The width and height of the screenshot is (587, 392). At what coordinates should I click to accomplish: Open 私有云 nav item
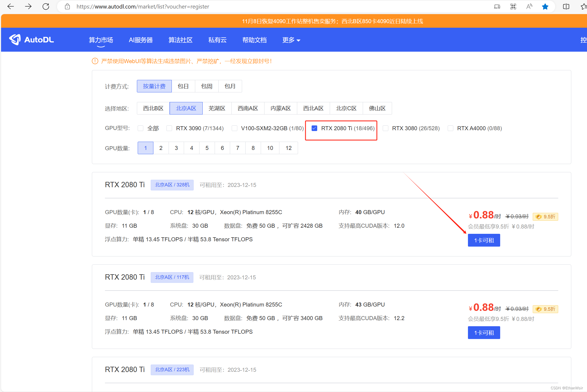tap(217, 40)
